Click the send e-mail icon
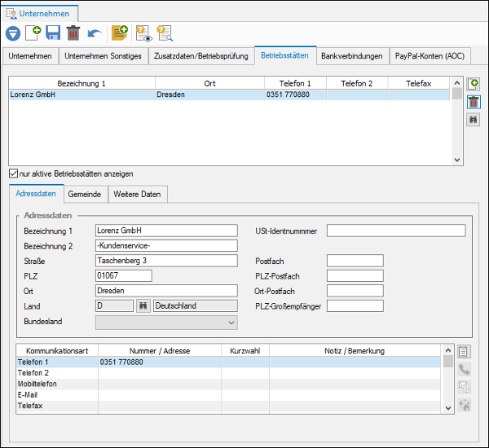The width and height of the screenshot is (489, 448). tap(464, 387)
